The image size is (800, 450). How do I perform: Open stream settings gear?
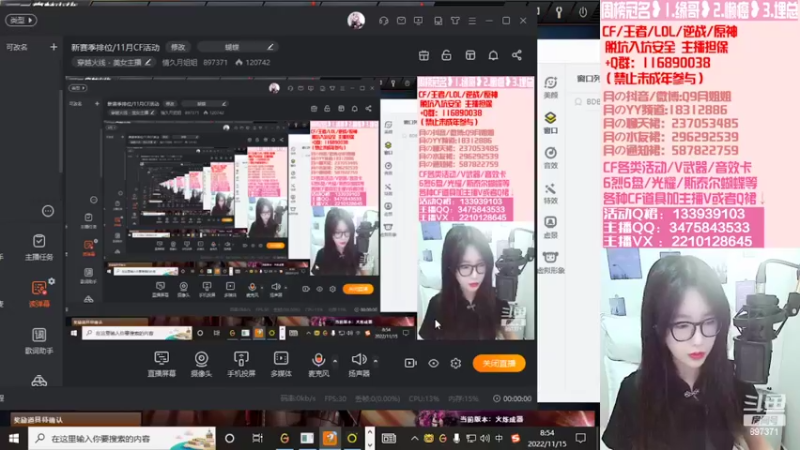456,363
